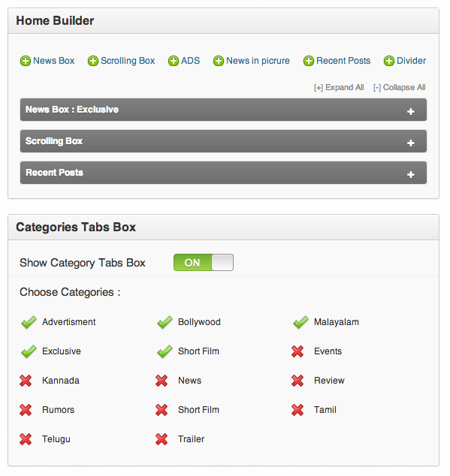Image resolution: width=450 pixels, height=476 pixels.
Task: Click the green plus icon beside Divider
Action: (x=389, y=61)
